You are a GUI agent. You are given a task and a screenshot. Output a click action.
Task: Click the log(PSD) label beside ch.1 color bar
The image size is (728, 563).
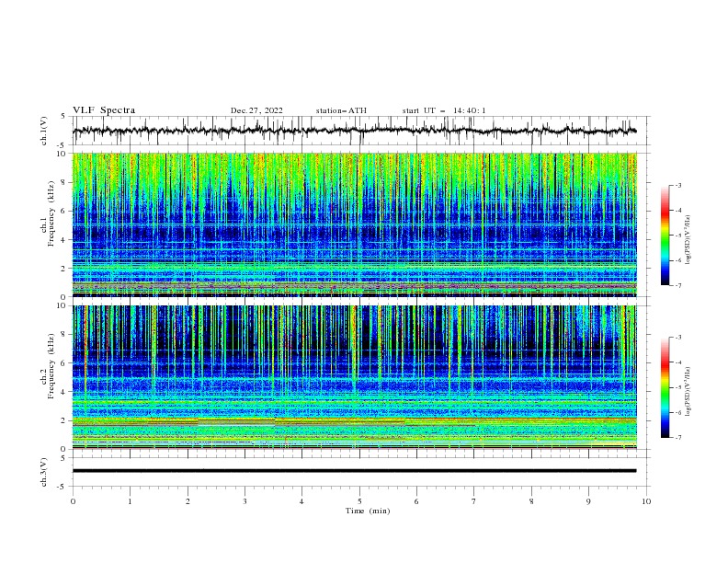click(x=688, y=240)
